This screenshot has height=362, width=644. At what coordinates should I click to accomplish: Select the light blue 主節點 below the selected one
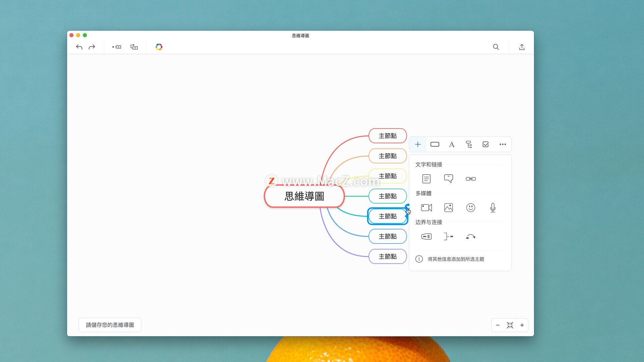pos(387,236)
